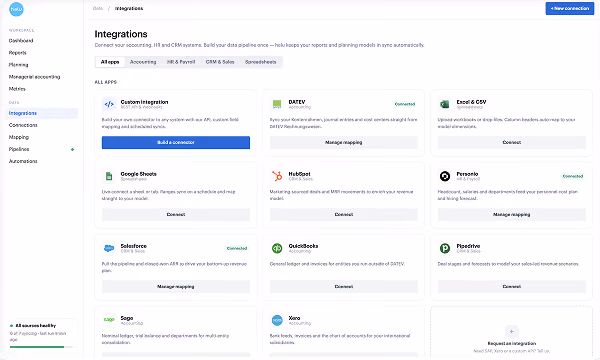The height and width of the screenshot is (360, 600).
Task: Click the holu logo icon
Action: coord(16,9)
